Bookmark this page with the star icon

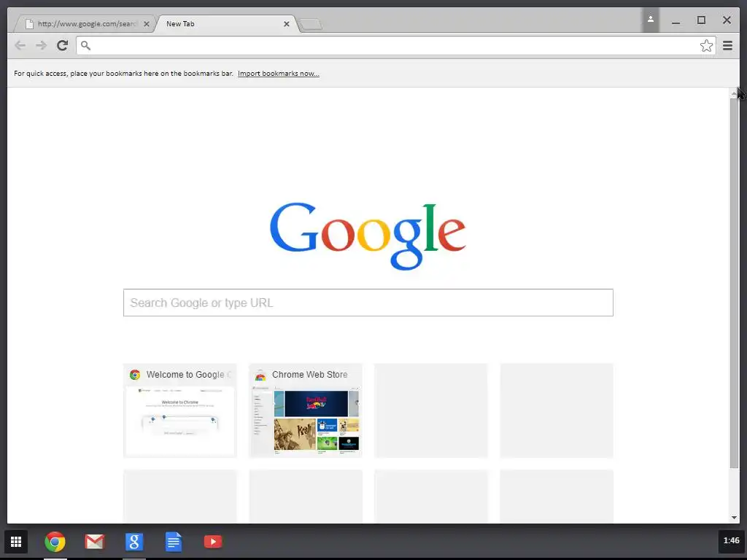(x=706, y=46)
